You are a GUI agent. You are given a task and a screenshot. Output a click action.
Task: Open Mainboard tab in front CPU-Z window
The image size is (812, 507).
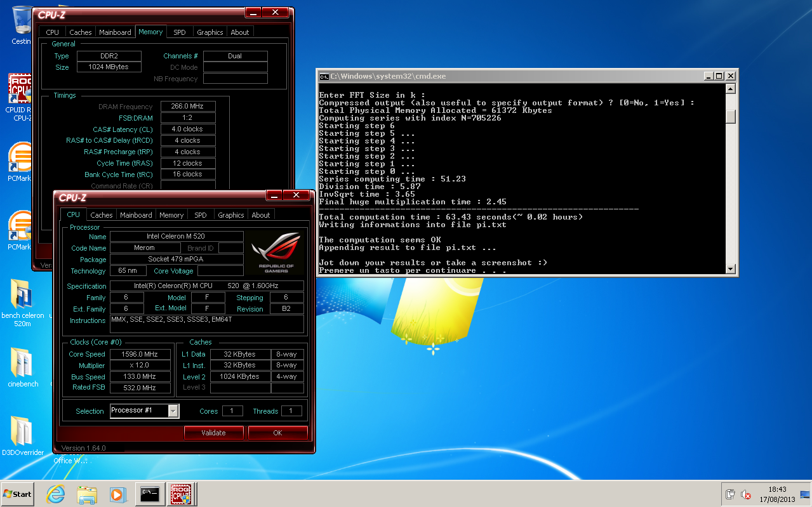[136, 215]
